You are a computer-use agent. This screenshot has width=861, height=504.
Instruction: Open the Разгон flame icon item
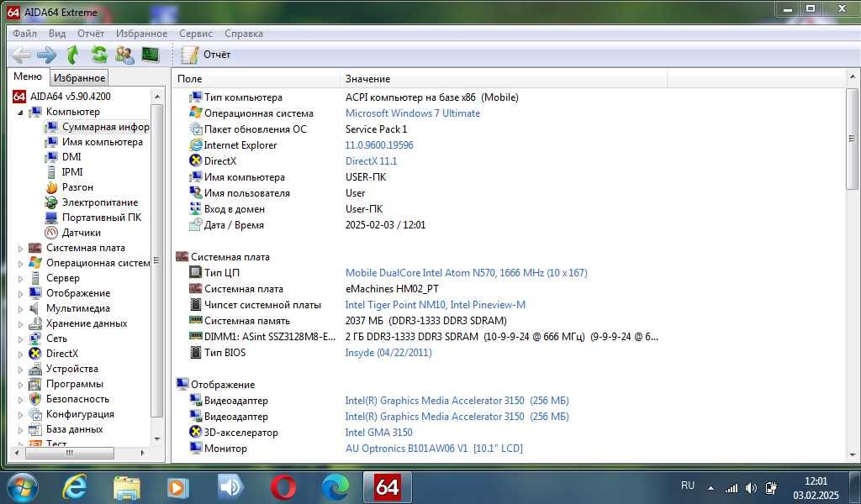(x=51, y=187)
